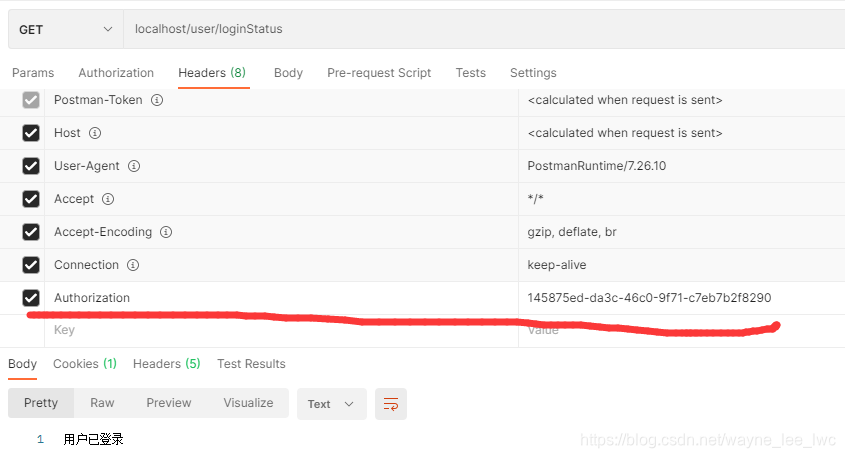The image size is (845, 458).
Task: Click the Connection header name
Action: (x=86, y=265)
